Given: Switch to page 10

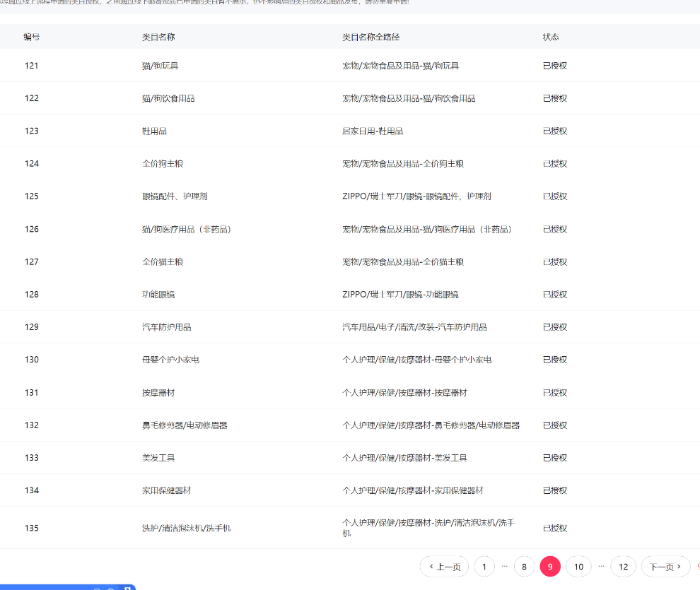Looking at the screenshot, I should (x=578, y=567).
